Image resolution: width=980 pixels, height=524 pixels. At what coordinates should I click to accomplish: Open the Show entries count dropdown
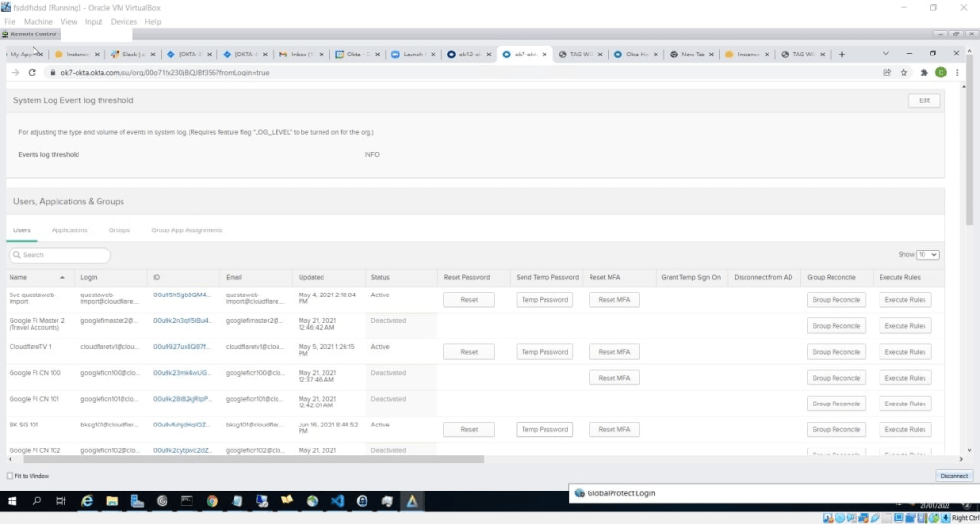[x=927, y=255]
